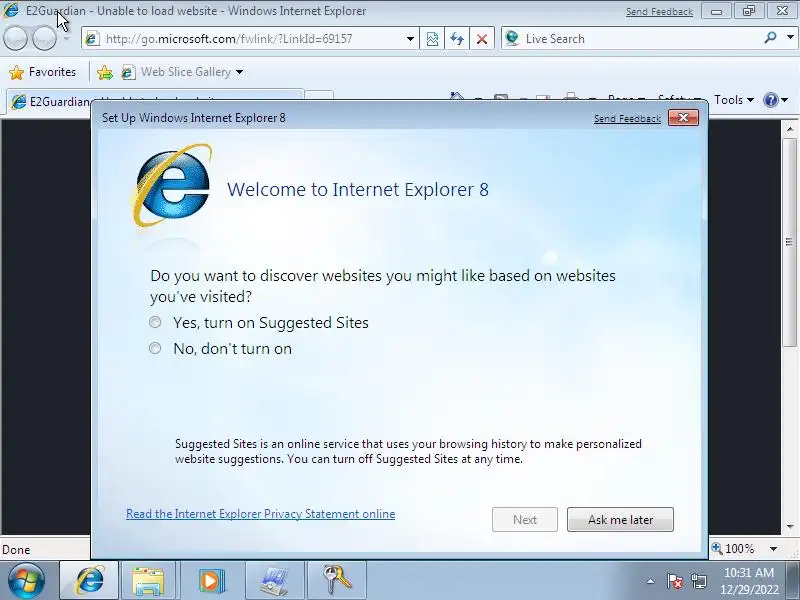Image resolution: width=800 pixels, height=600 pixels.
Task: Click the Back navigation button
Action: (15, 38)
